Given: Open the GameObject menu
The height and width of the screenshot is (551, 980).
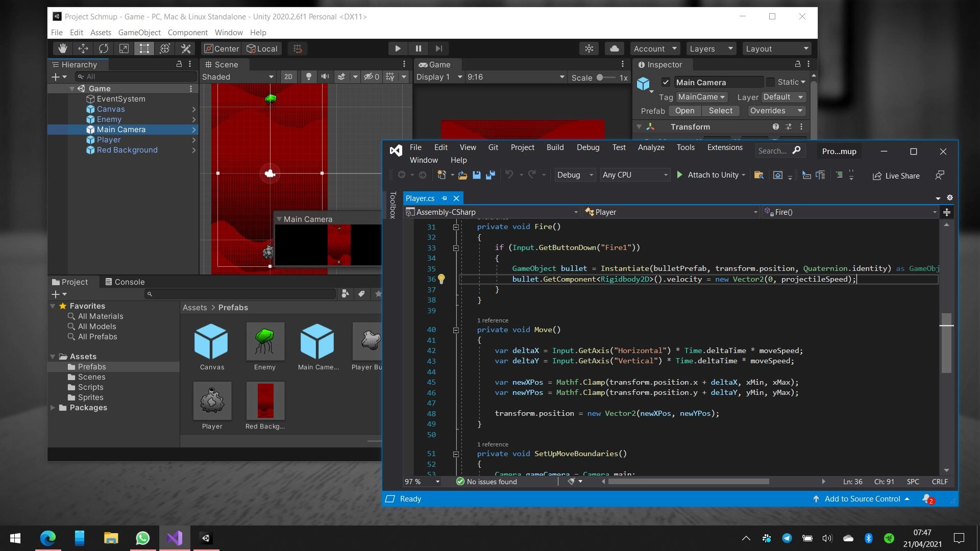Looking at the screenshot, I should coord(139,32).
